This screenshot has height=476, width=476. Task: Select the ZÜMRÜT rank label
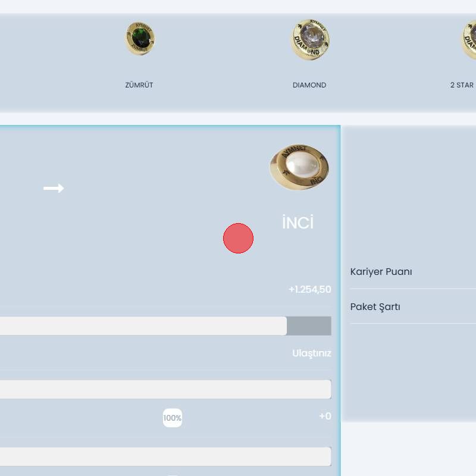[x=139, y=85]
